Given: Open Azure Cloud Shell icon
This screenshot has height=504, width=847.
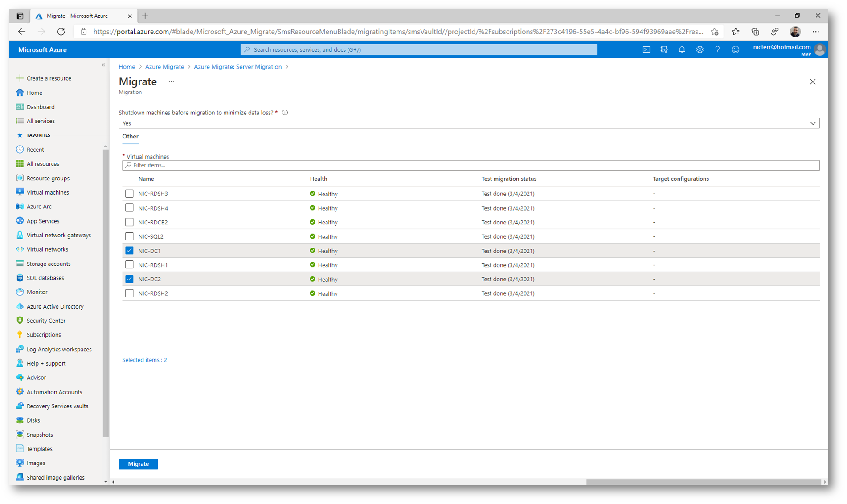Looking at the screenshot, I should click(646, 49).
